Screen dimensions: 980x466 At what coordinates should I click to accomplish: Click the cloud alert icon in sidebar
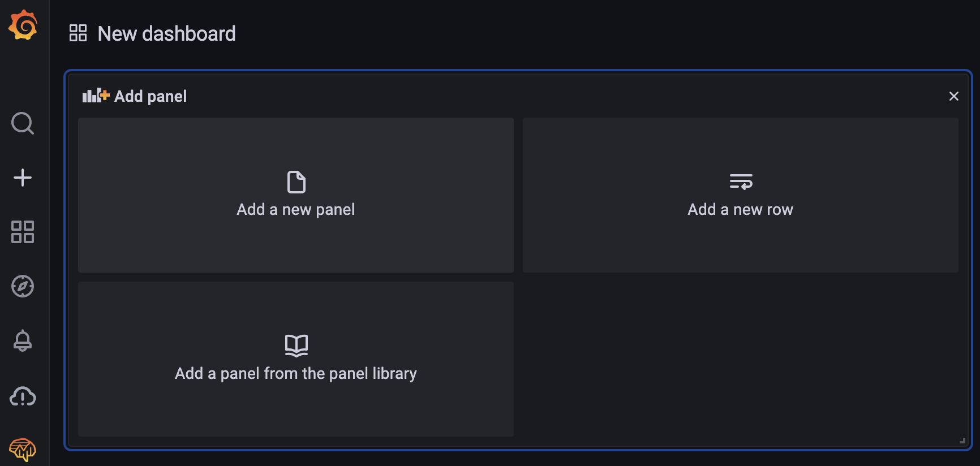pos(23,396)
